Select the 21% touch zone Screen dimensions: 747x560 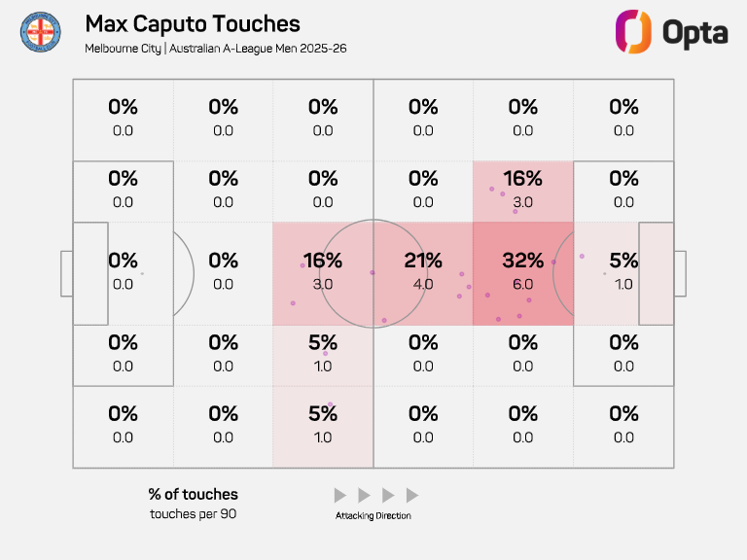[423, 273]
